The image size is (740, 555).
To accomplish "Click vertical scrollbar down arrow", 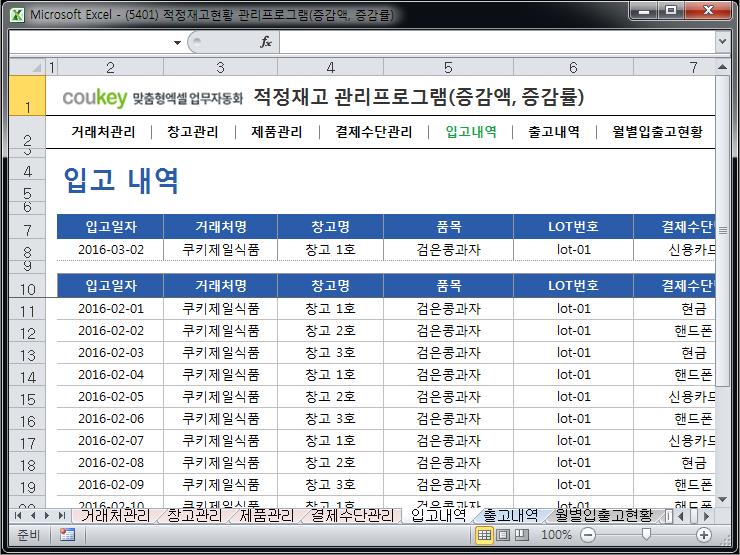I will click(x=722, y=499).
